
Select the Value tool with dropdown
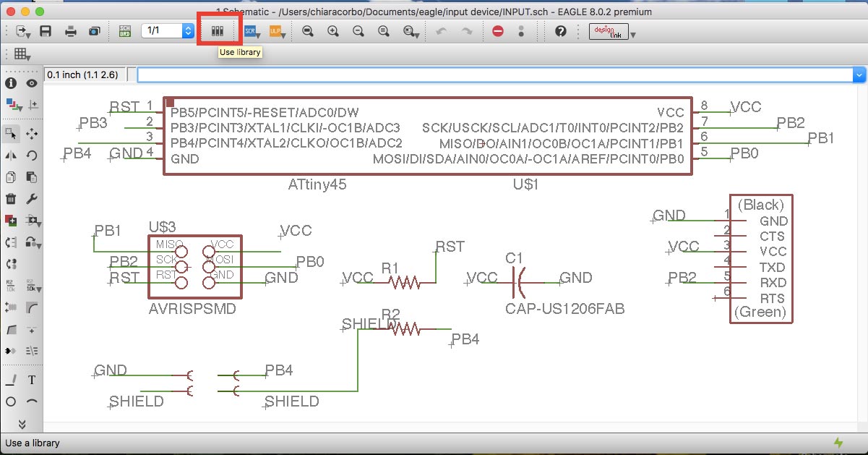pos(33,285)
